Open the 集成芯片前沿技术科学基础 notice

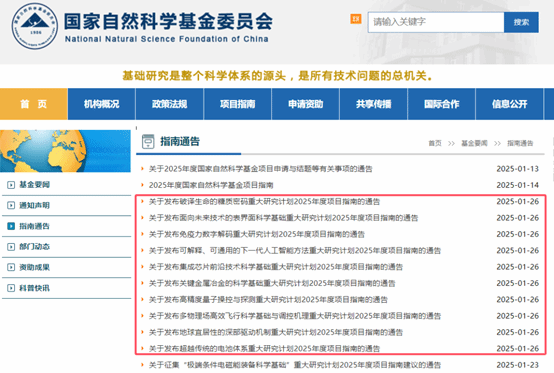[x=276, y=267]
